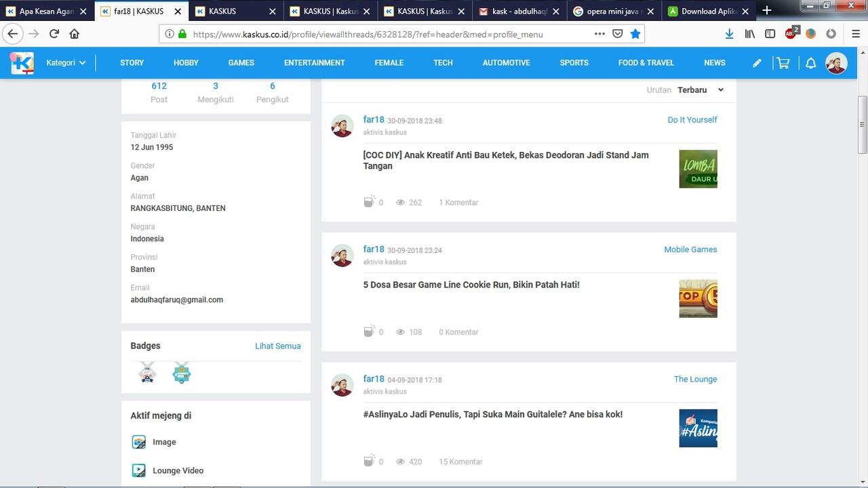Open the page actions three-dots menu
The image size is (868, 488).
click(x=599, y=34)
